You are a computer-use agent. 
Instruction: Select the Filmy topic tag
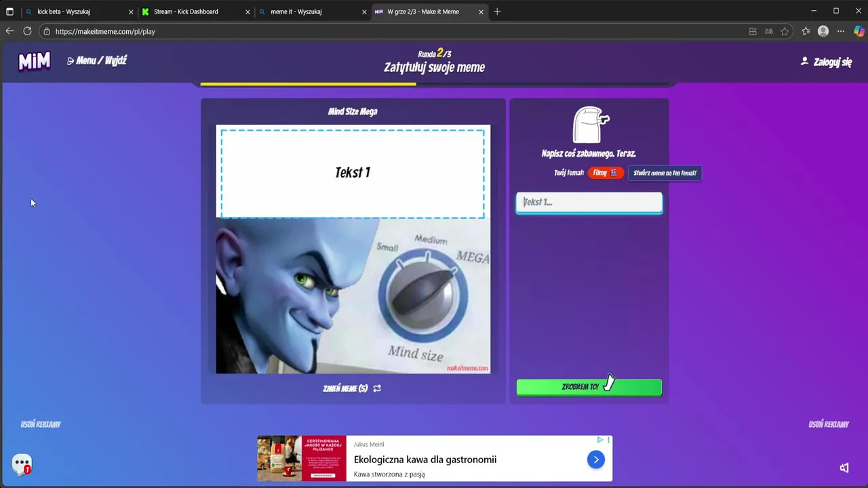click(x=605, y=173)
